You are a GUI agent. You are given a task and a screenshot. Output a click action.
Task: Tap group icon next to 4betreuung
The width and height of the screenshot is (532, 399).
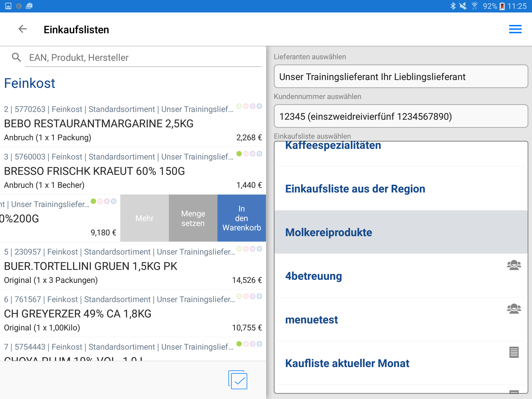514,265
